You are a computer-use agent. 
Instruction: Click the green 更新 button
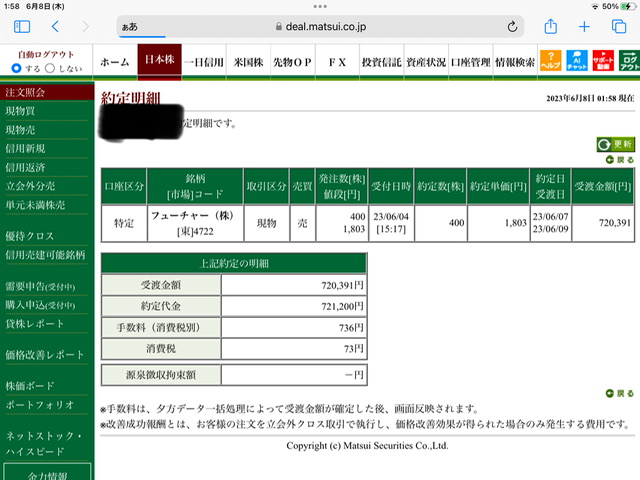tap(616, 144)
